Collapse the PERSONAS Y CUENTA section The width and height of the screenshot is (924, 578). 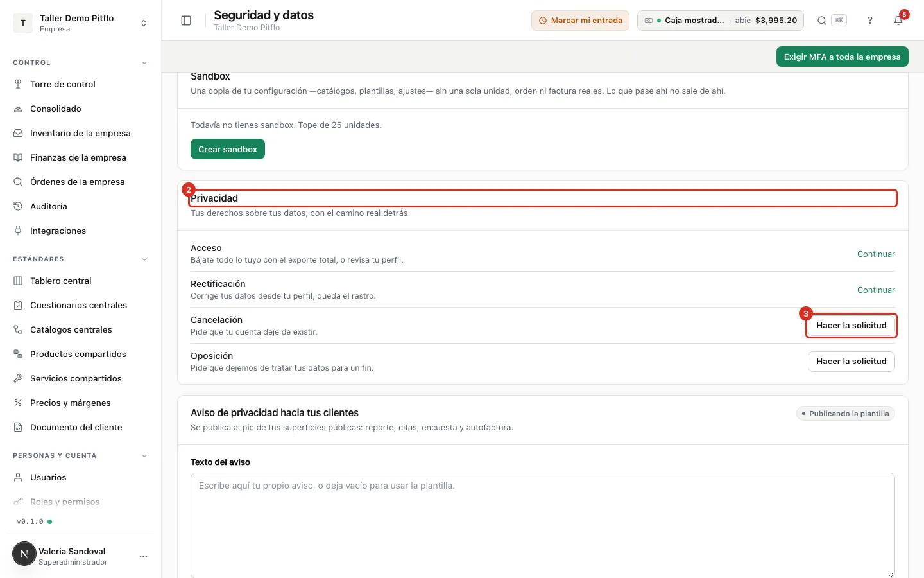click(x=144, y=456)
